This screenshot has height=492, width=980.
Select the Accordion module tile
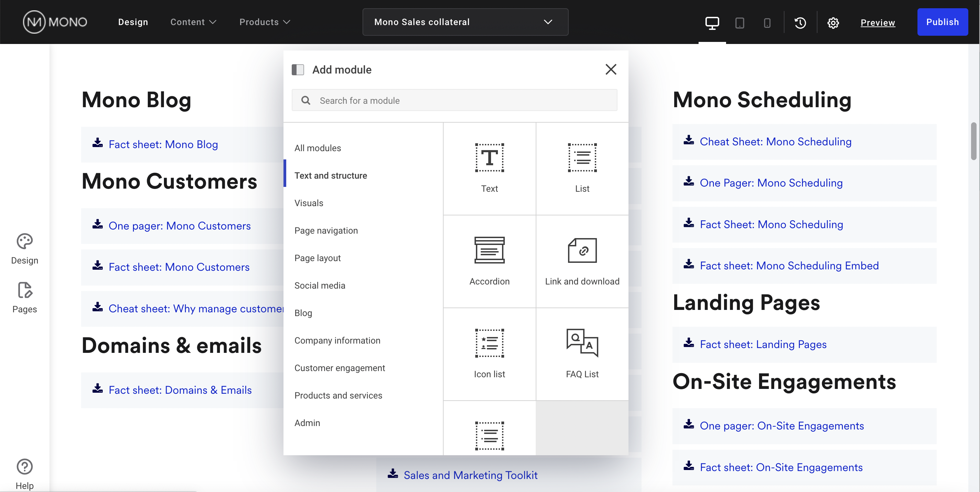pyautogui.click(x=489, y=261)
